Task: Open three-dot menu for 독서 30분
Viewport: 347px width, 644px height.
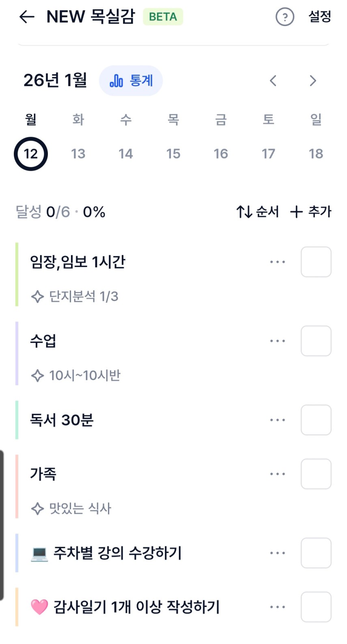Action: point(278,420)
